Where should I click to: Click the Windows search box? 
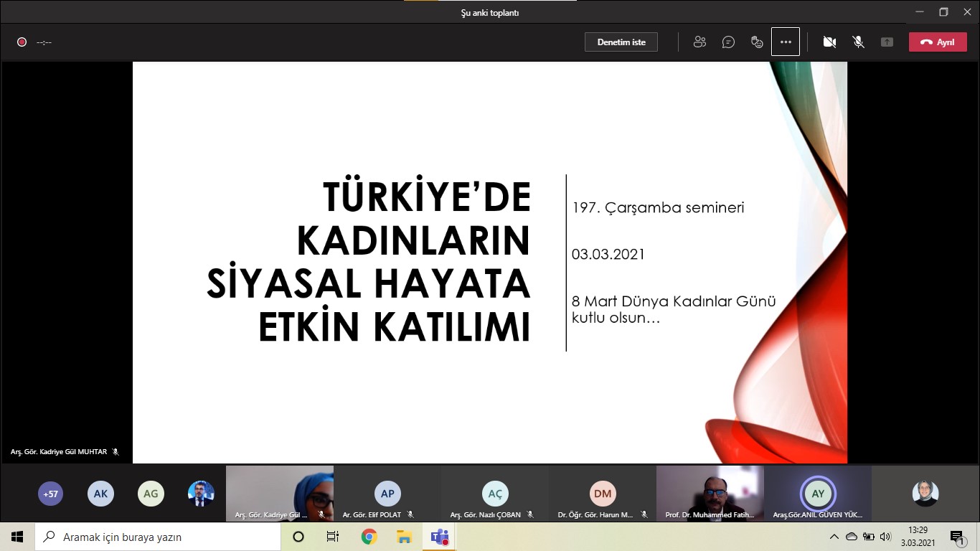[x=158, y=537]
